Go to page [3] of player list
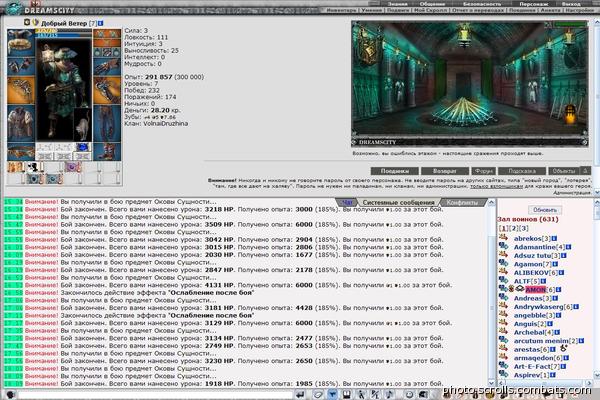Image resolution: width=600 pixels, height=400 pixels. (524, 229)
